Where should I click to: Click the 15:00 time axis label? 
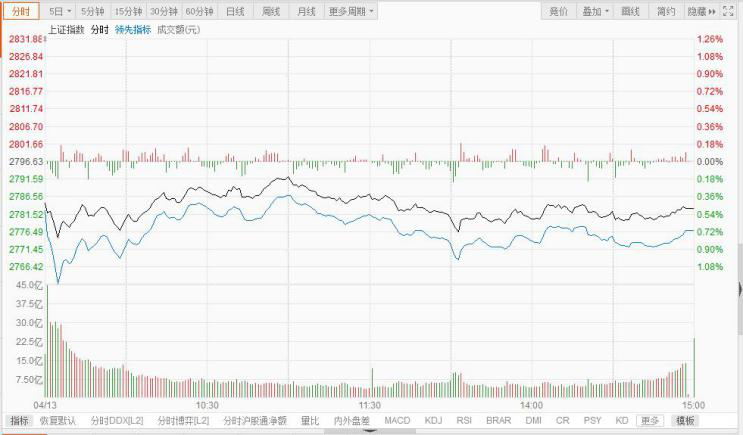point(693,406)
